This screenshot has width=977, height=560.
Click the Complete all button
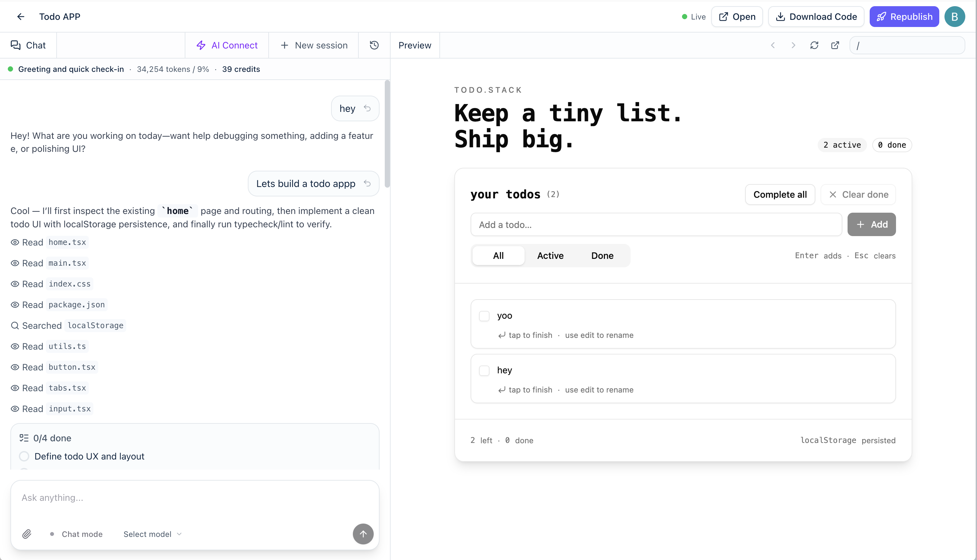click(780, 194)
